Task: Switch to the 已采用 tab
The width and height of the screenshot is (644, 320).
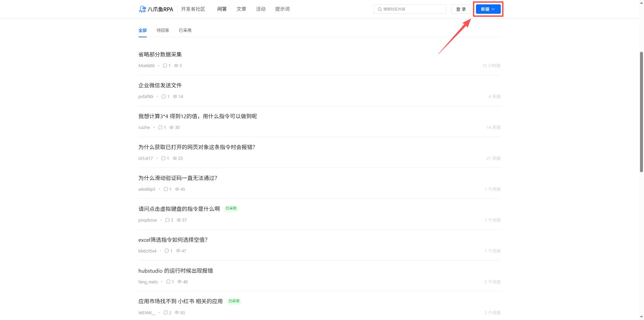Action: point(185,30)
